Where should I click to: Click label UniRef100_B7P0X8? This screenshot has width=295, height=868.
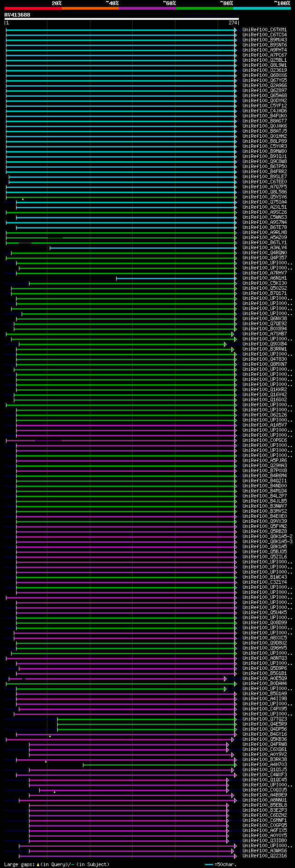point(265,471)
